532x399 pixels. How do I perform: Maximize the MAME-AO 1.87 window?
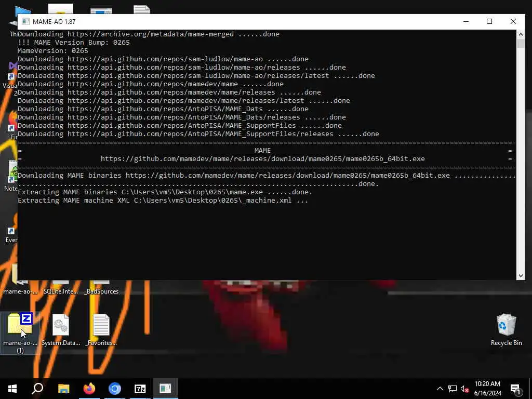point(489,21)
